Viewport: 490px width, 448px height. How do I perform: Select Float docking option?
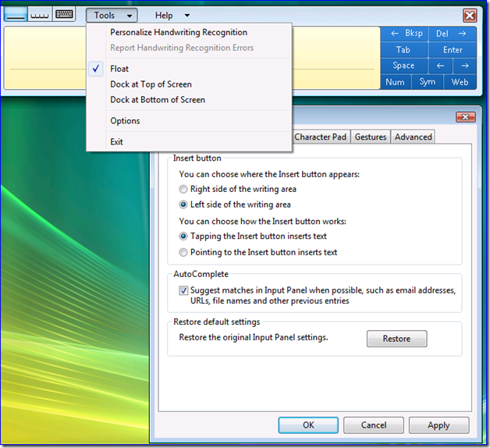tap(190, 69)
